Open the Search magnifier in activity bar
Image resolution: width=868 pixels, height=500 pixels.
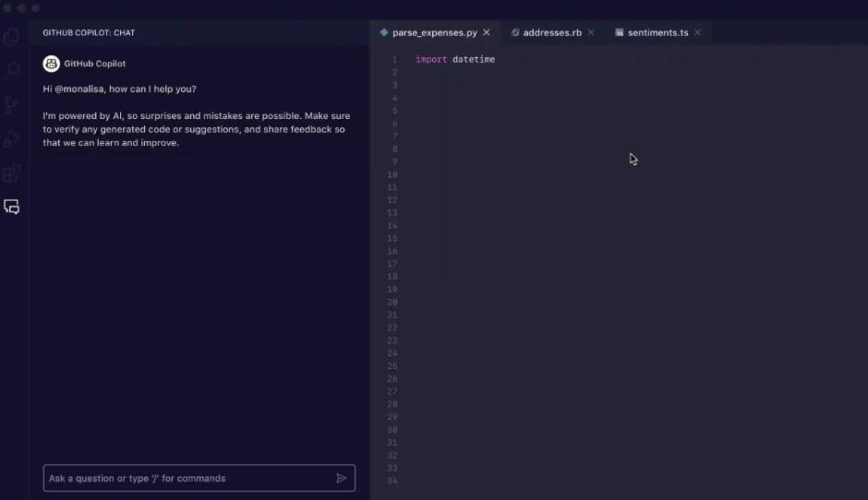click(x=12, y=70)
